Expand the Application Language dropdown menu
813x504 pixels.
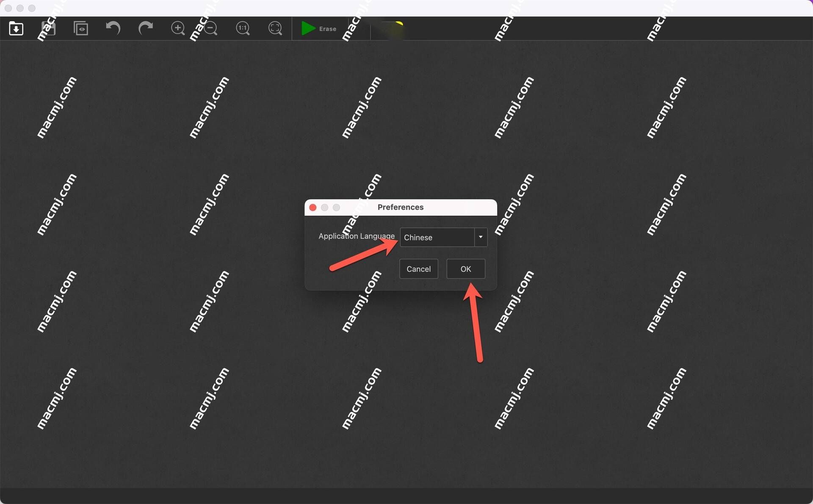tap(481, 237)
